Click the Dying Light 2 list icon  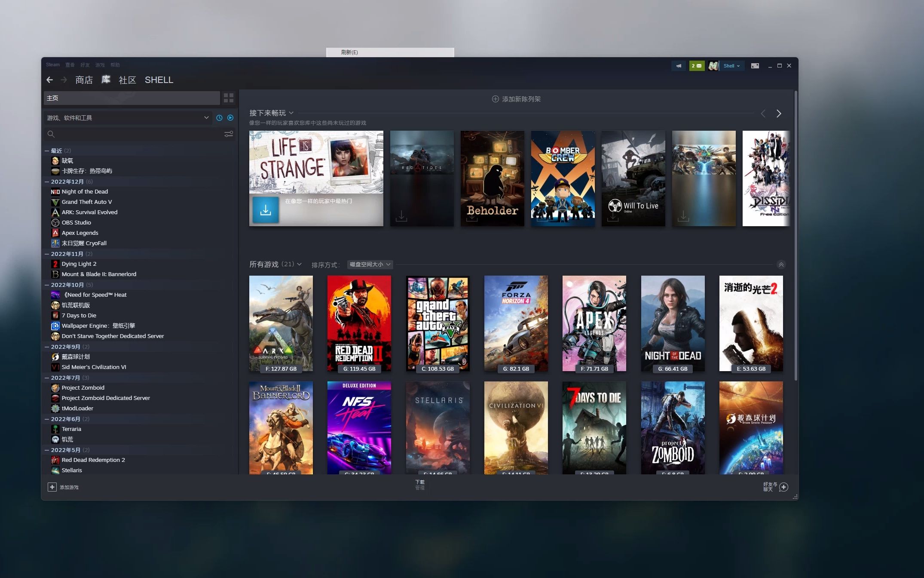pos(55,264)
